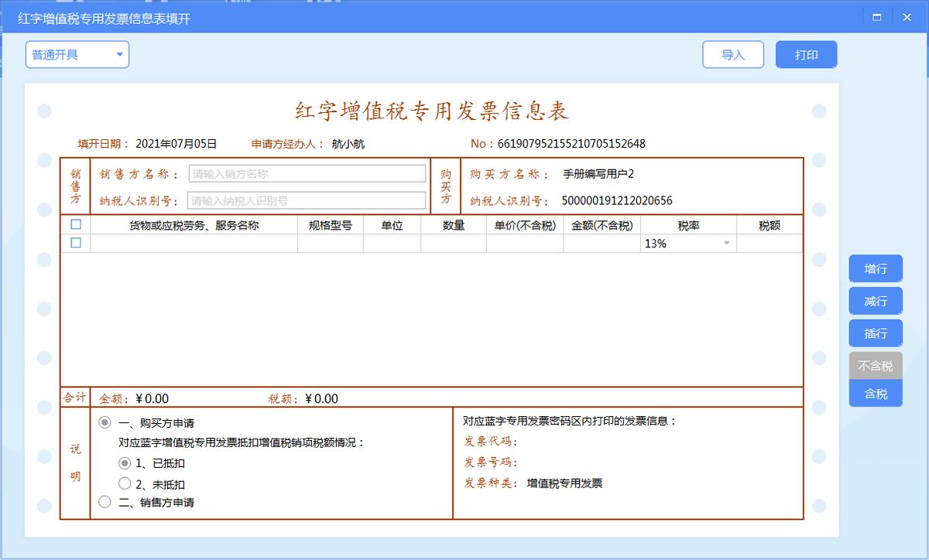Select the 2、未抵扣 radio button

[x=125, y=483]
